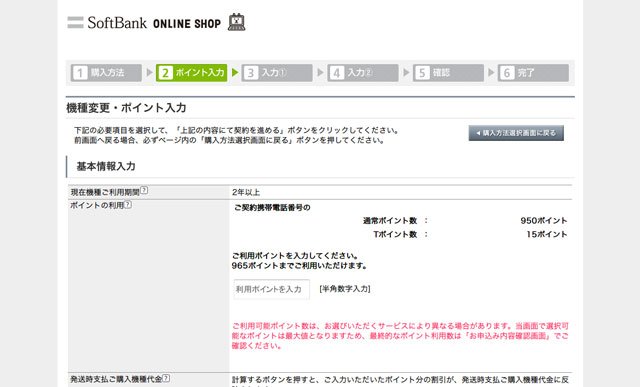Click the 15ポイント value
This screenshot has width=640, height=387.
point(547,234)
